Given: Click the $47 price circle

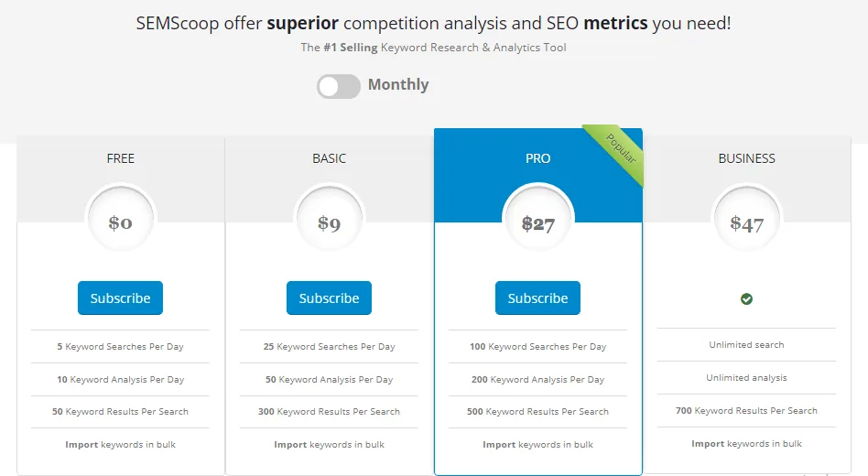Looking at the screenshot, I should [x=746, y=222].
